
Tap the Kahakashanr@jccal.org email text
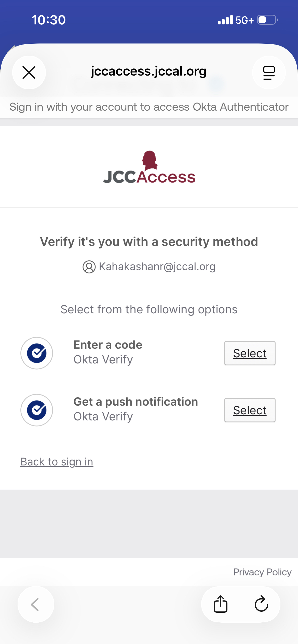157,267
